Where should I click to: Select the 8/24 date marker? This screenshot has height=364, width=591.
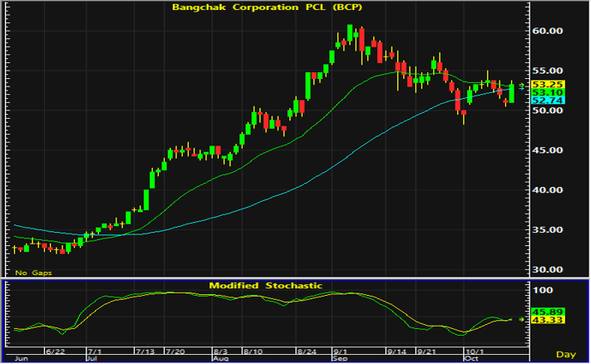tap(307, 352)
